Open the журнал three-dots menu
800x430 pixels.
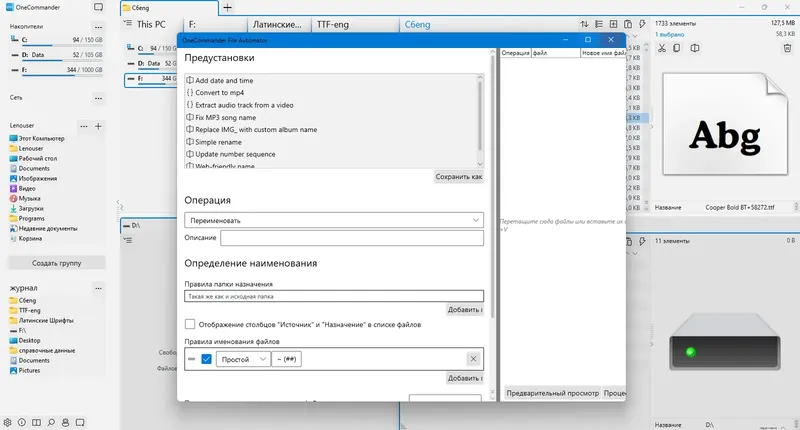98,288
